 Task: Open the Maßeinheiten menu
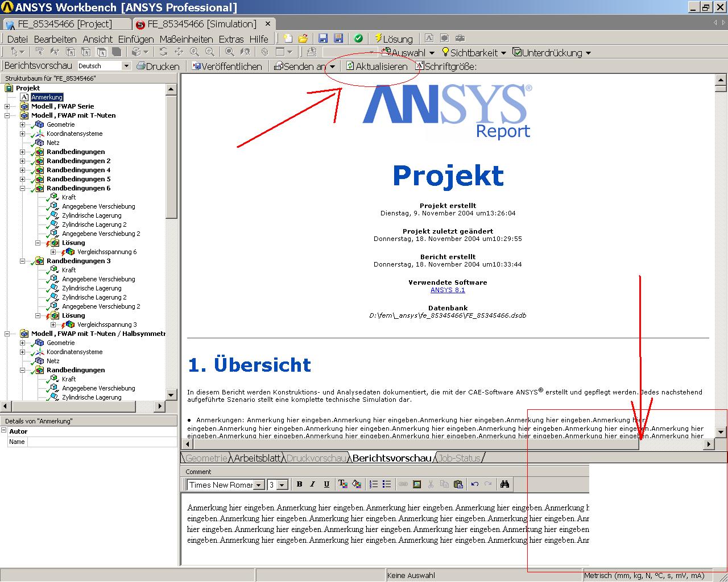tap(186, 39)
